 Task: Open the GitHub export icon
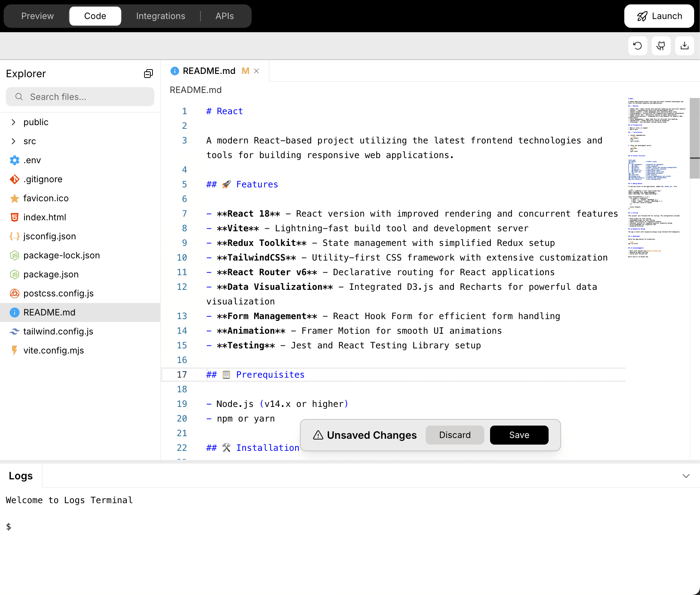pos(661,45)
